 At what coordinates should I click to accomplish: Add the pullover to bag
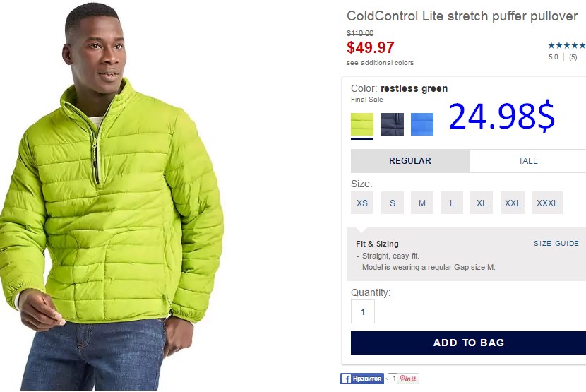(468, 343)
